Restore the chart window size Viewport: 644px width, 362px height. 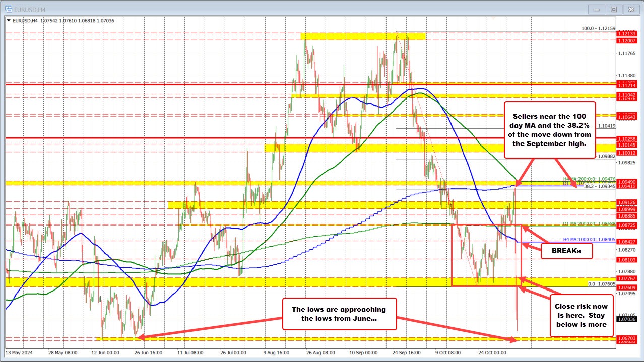click(614, 9)
